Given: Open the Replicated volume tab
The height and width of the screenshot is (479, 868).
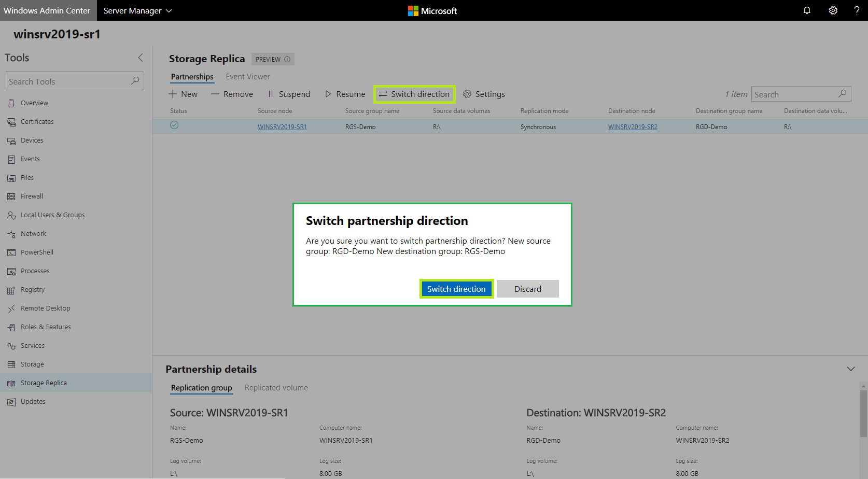Looking at the screenshot, I should pyautogui.click(x=276, y=388).
